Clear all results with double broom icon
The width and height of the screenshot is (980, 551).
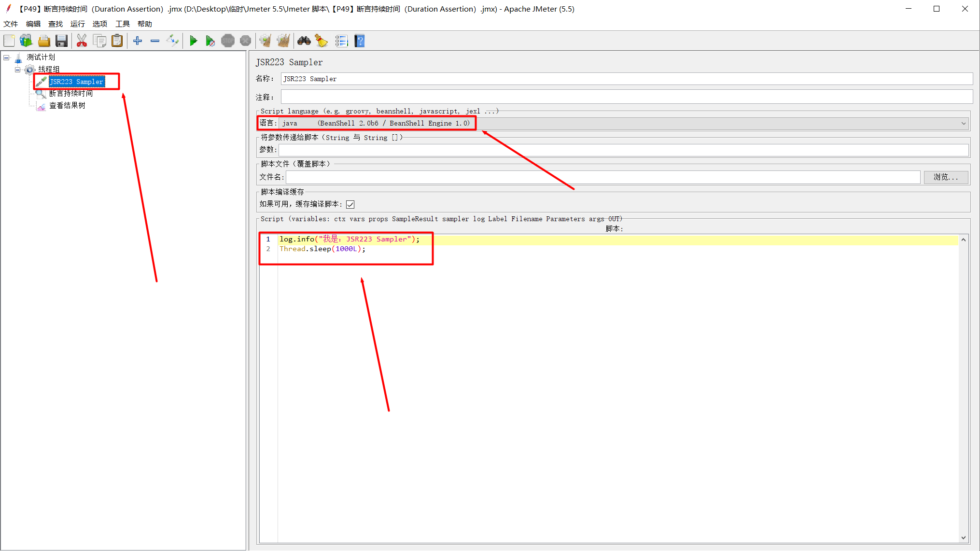click(x=283, y=41)
